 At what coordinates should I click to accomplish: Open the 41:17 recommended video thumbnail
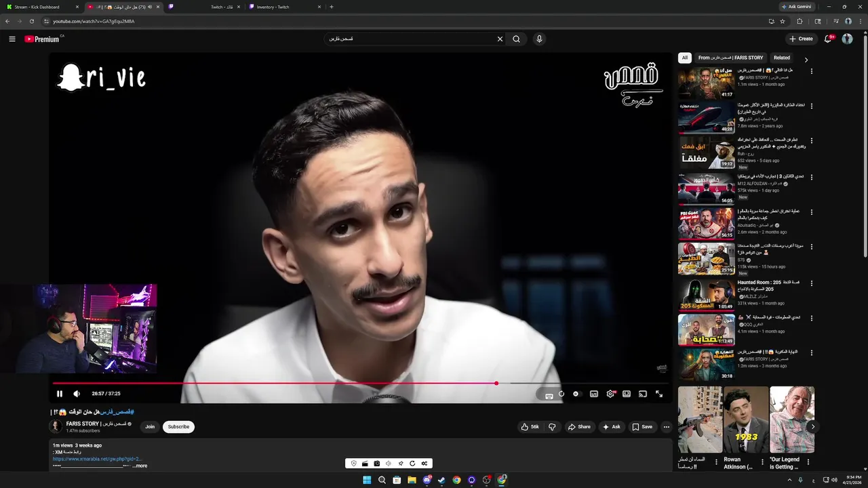coord(706,82)
